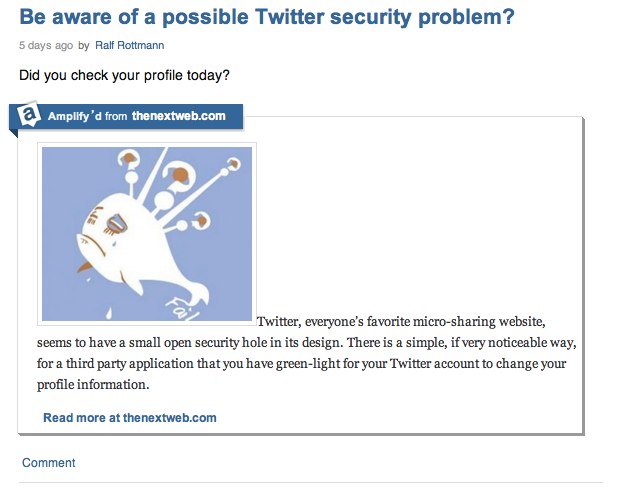Open author Ralf Rottmann's profile

click(129, 46)
